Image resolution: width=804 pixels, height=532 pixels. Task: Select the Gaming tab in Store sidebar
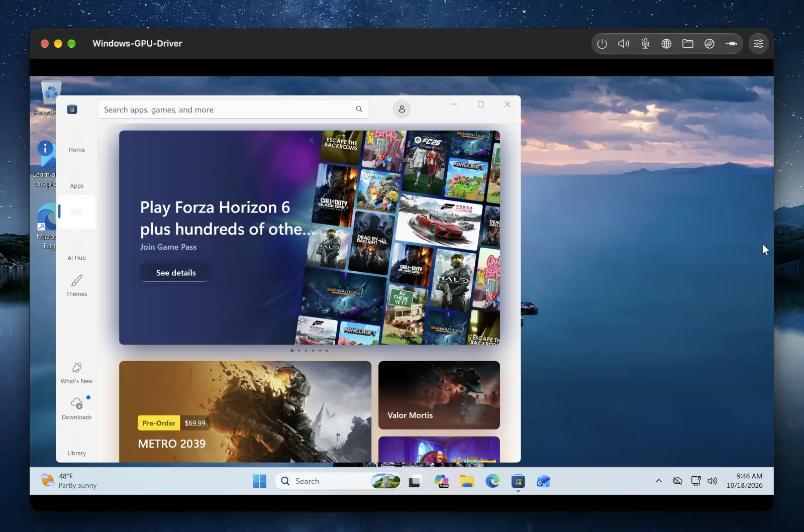[76, 212]
